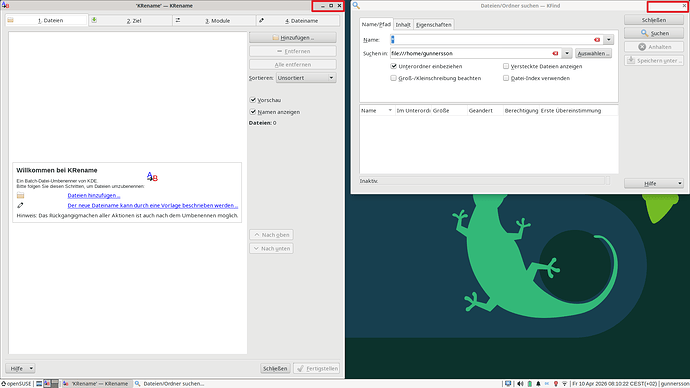This screenshot has width=690, height=388.
Task: Click the Anhalten button
Action: (x=653, y=47)
